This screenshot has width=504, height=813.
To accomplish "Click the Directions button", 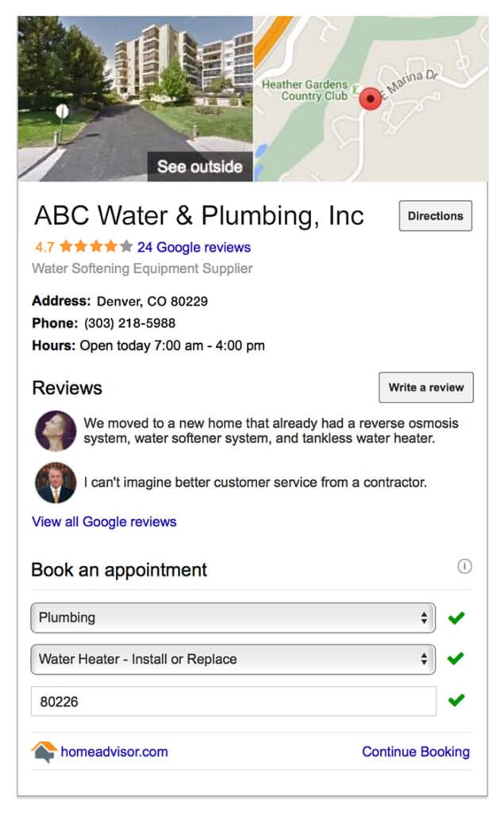I will pos(435,215).
